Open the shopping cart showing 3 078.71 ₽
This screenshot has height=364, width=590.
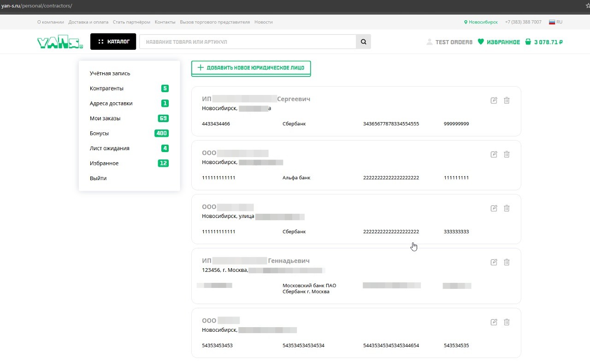(x=544, y=42)
